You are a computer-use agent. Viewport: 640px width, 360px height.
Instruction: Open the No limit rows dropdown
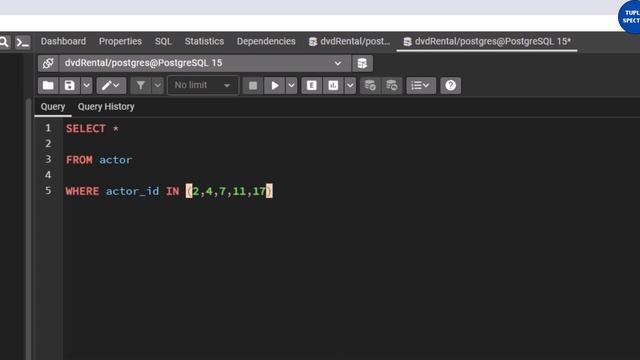(x=203, y=85)
